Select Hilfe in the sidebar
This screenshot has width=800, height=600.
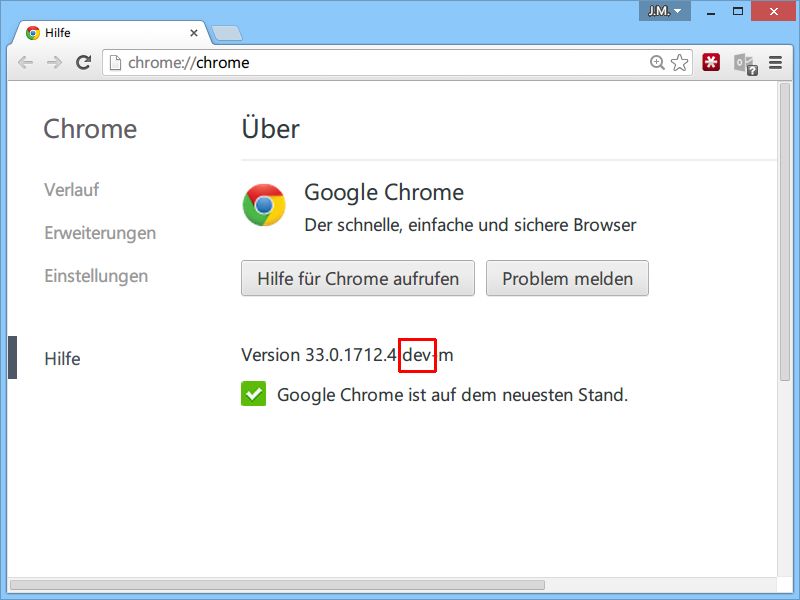click(62, 359)
